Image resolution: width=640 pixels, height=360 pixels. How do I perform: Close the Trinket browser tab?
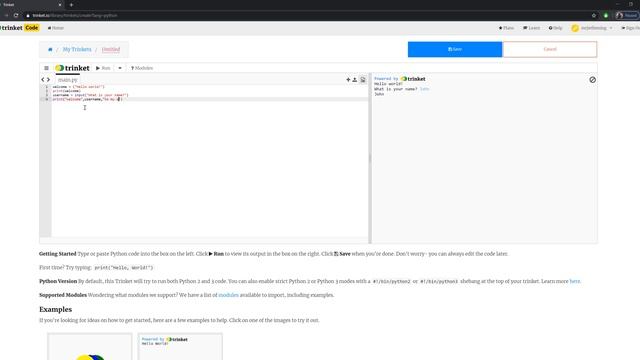pyautogui.click(x=60, y=5)
